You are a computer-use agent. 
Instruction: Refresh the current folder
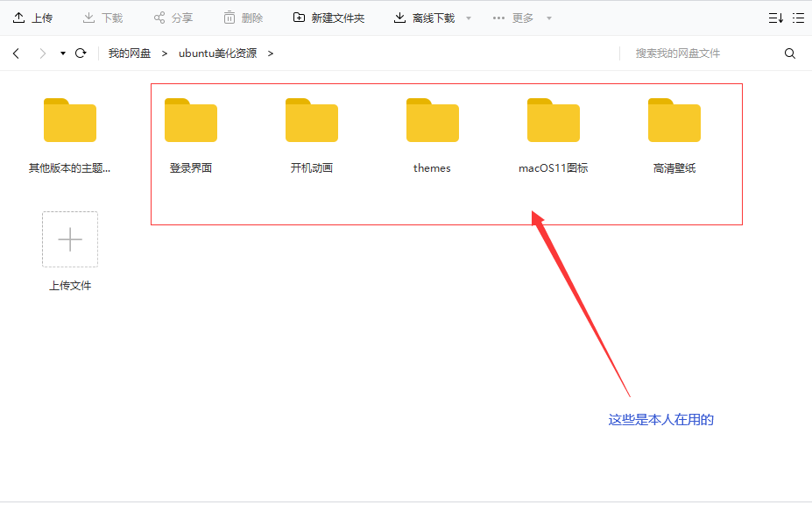[81, 53]
